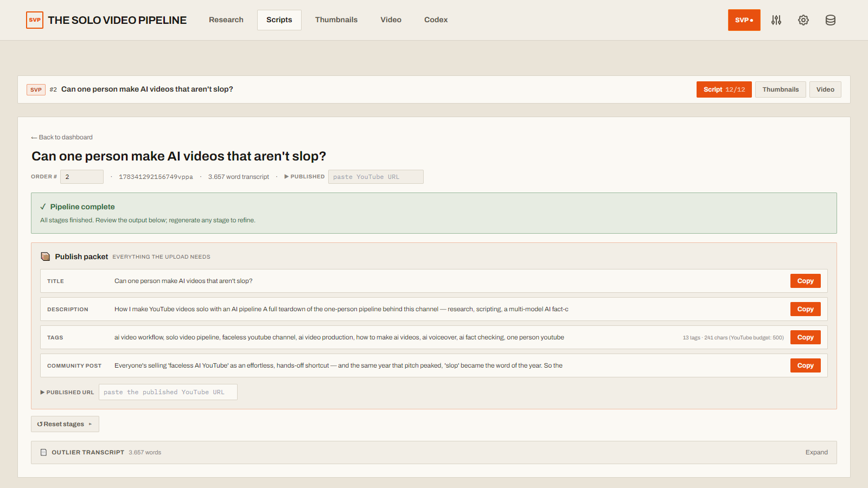868x488 pixels.
Task: Click the SVP badge beside #2
Action: (36, 89)
